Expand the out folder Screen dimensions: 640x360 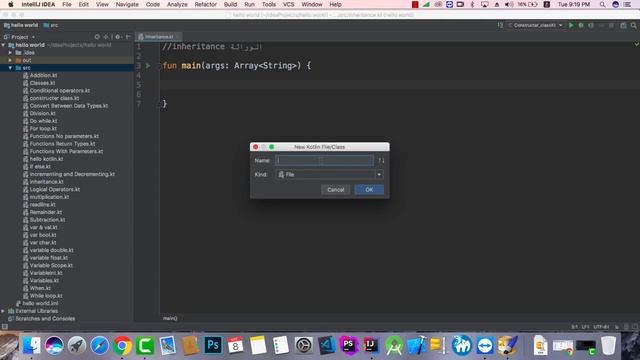click(x=11, y=60)
